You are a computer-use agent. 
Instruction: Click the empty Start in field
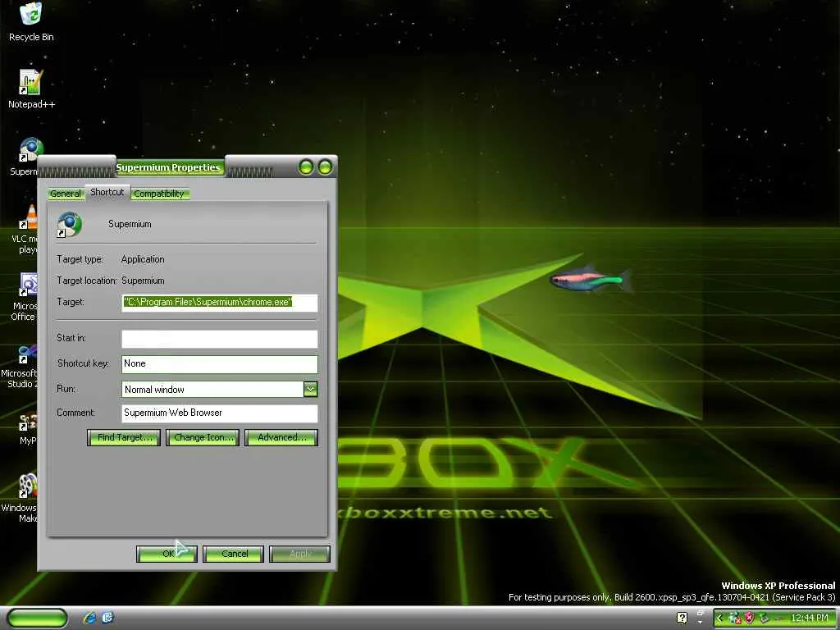point(220,339)
